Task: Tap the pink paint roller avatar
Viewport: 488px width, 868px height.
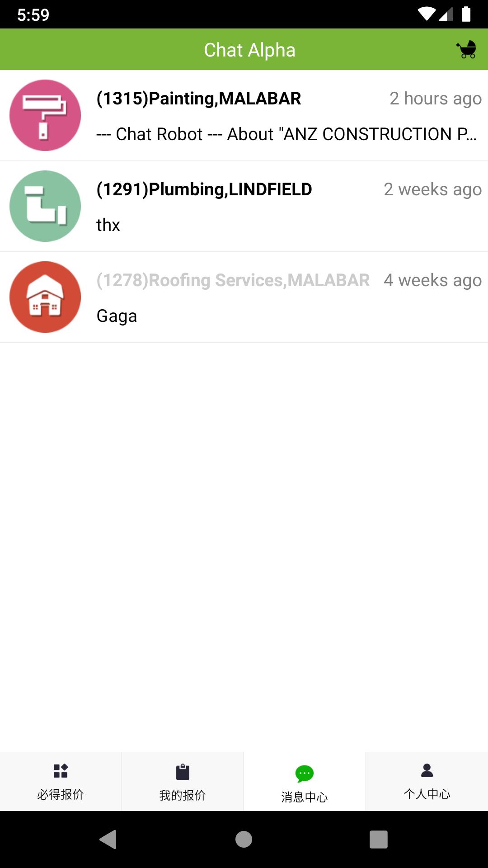Action: point(45,115)
